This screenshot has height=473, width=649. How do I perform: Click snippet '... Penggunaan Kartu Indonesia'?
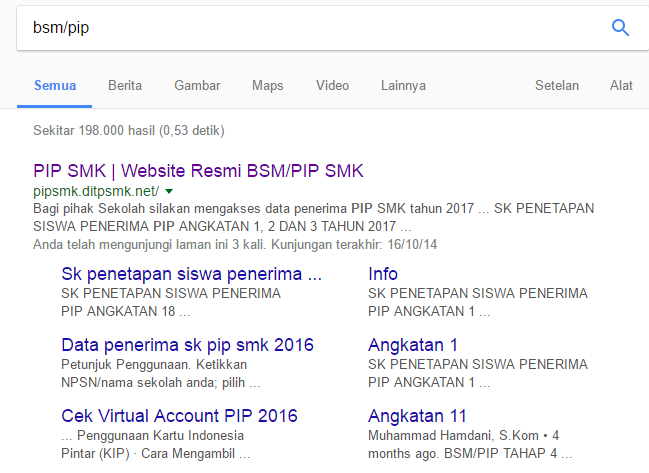pyautogui.click(x=152, y=436)
